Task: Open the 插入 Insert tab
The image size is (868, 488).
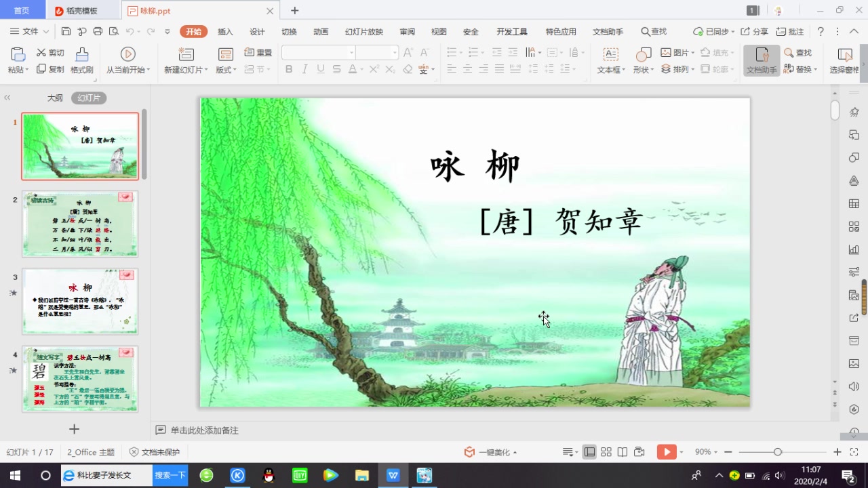Action: click(225, 31)
